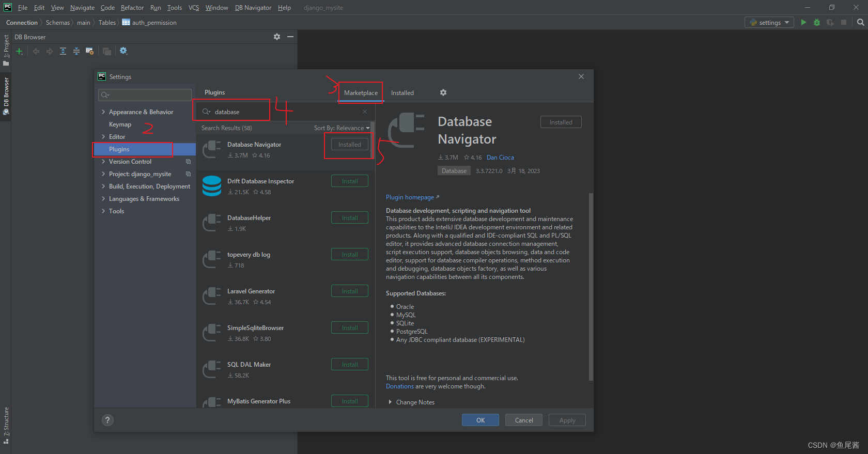The height and width of the screenshot is (454, 868).
Task: Expand all nodes in DB Browser toolbar
Action: (63, 51)
